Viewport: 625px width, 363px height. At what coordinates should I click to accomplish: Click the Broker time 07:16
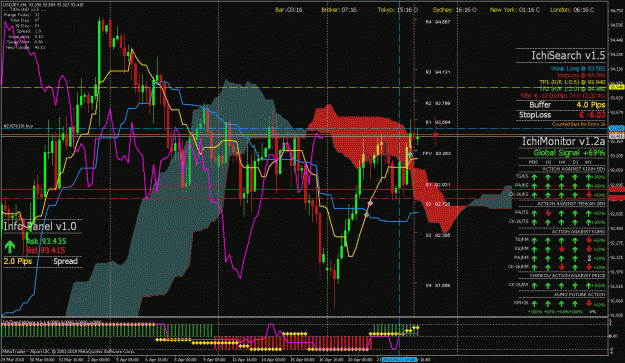[x=339, y=10]
